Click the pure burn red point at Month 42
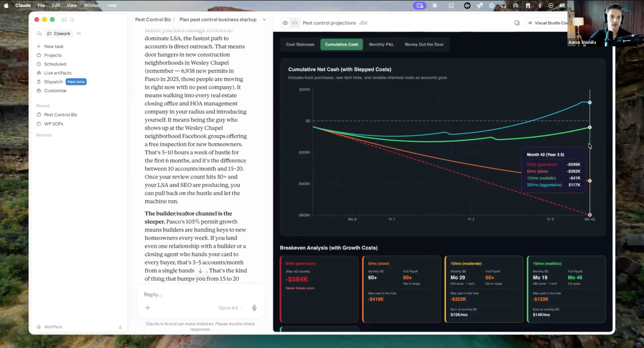This screenshot has height=348, width=644. (x=590, y=215)
